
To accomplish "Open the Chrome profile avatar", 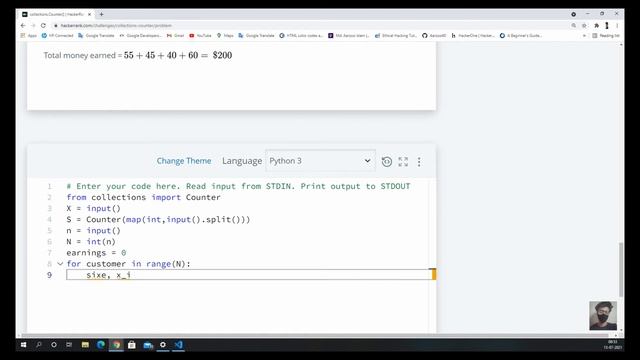I will [607, 25].
